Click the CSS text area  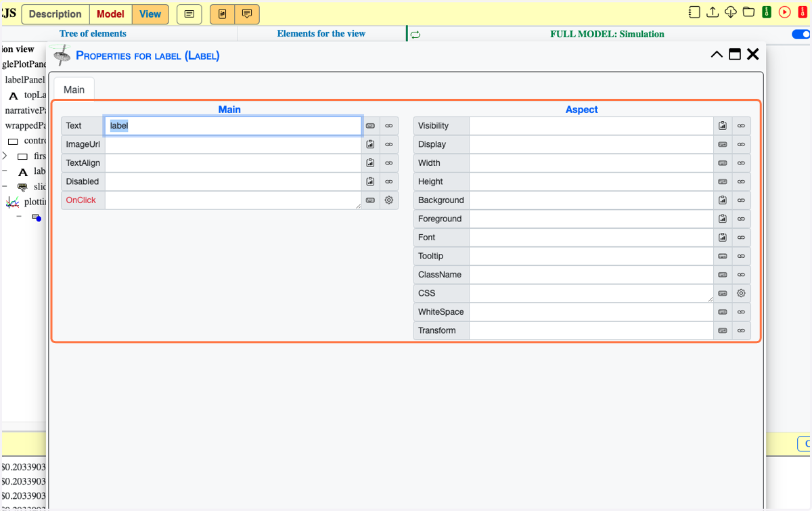tap(591, 293)
